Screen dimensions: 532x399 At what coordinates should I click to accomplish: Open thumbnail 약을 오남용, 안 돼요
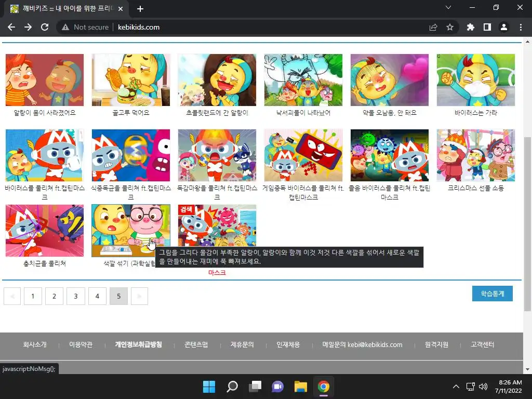coord(390,79)
